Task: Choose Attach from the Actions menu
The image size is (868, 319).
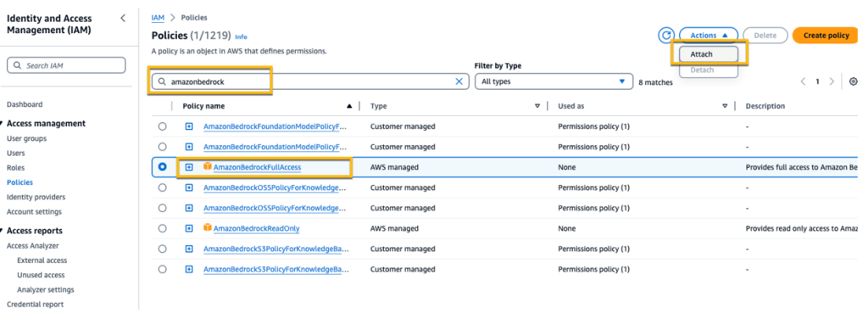Action: pyautogui.click(x=709, y=54)
